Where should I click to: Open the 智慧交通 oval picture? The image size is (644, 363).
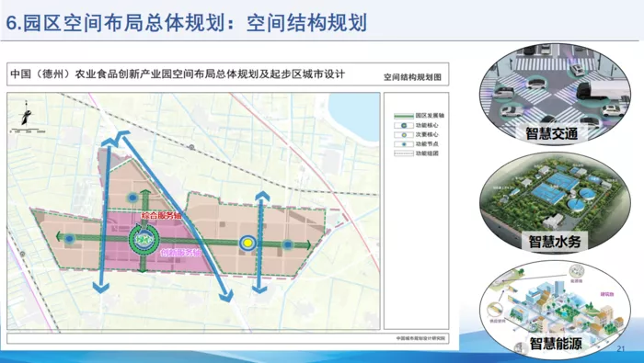556,94
